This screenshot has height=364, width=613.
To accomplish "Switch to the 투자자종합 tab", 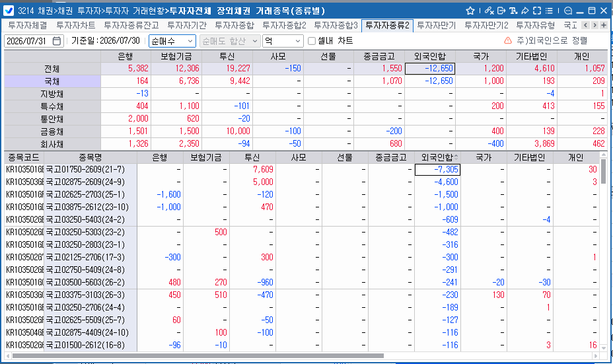I will (x=234, y=25).
